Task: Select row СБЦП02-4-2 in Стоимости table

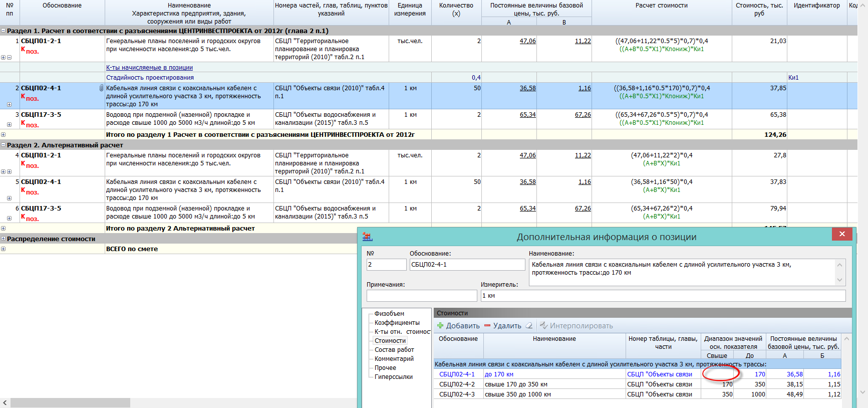Action: (x=457, y=384)
